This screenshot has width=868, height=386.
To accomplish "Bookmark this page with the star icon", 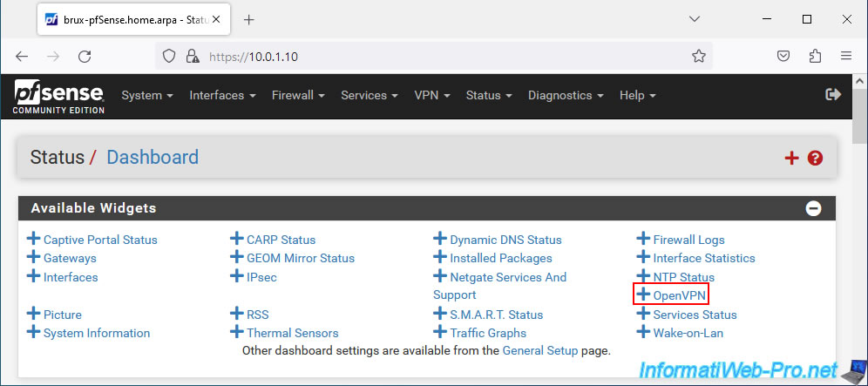I will [x=699, y=56].
